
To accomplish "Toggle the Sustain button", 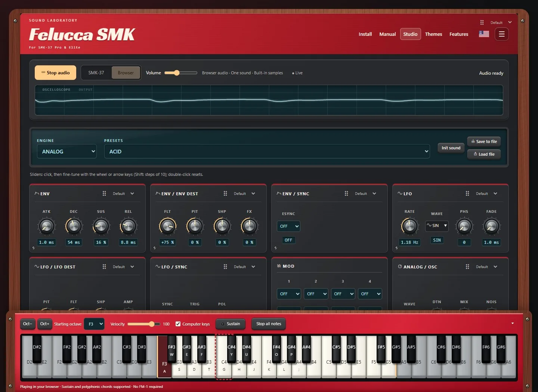I will coord(231,324).
